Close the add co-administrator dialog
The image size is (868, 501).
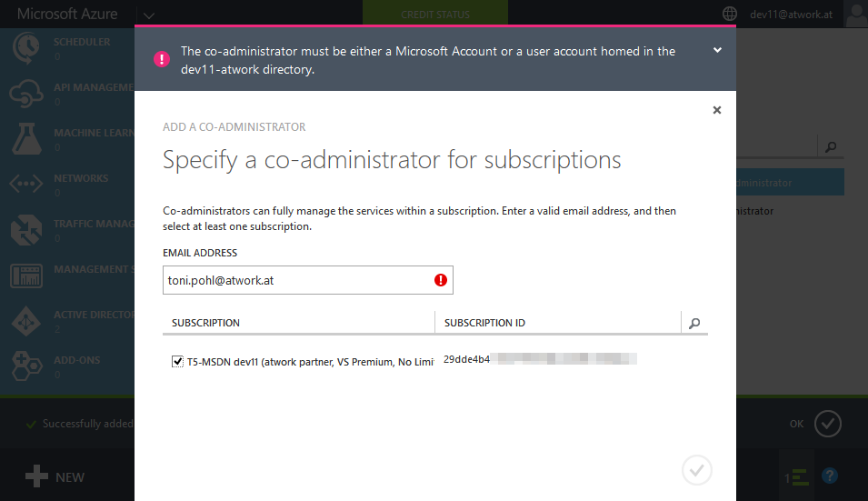pos(717,110)
